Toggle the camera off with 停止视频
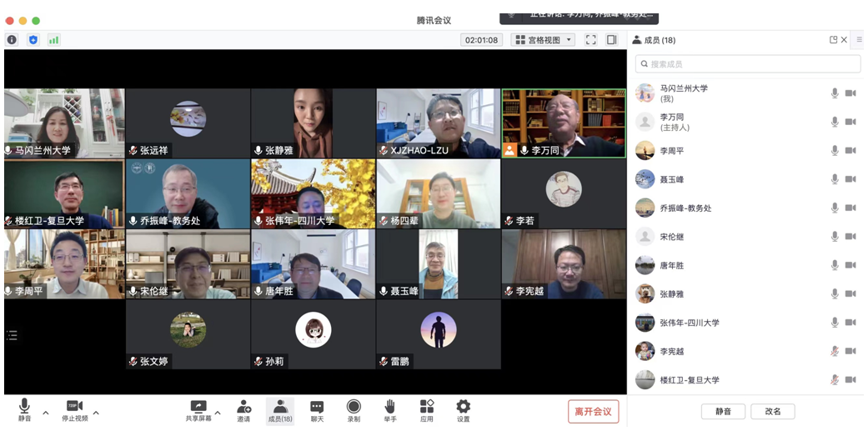 click(x=74, y=410)
